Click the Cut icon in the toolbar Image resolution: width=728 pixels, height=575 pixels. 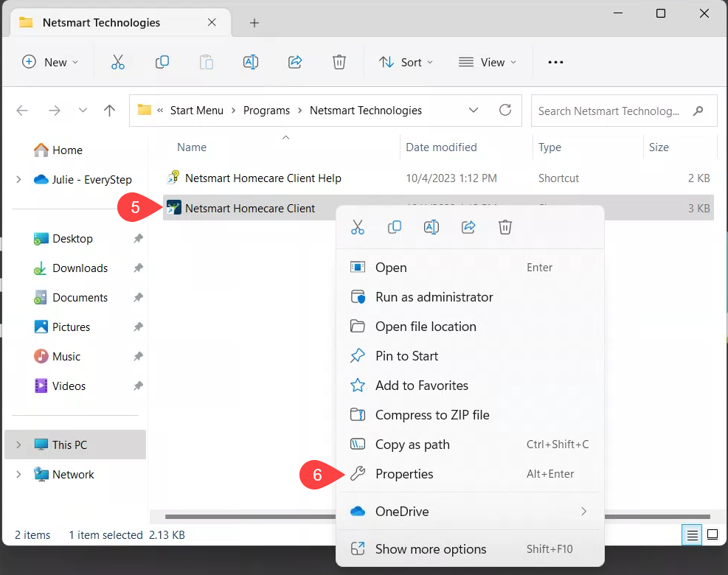[x=118, y=63]
